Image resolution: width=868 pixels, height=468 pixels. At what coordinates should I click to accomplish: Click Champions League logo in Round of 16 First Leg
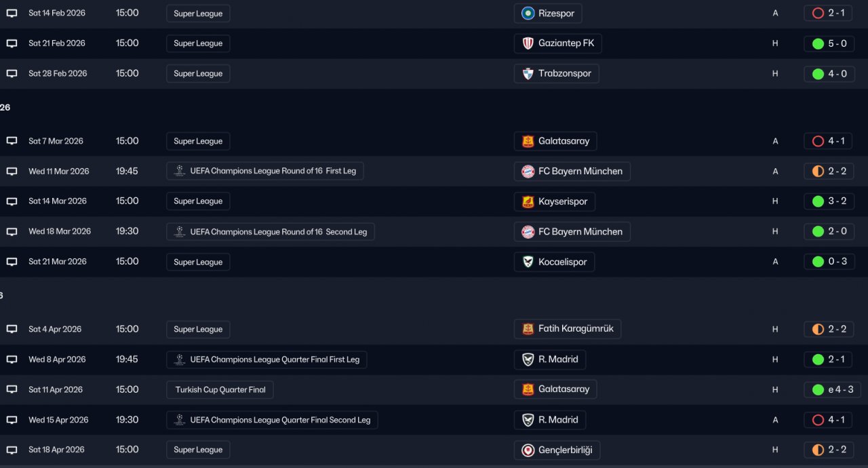click(179, 172)
